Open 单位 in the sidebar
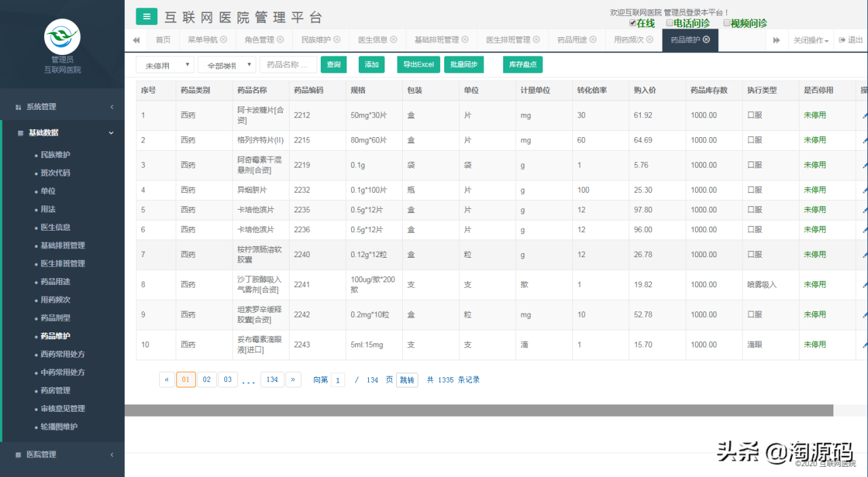 point(48,191)
